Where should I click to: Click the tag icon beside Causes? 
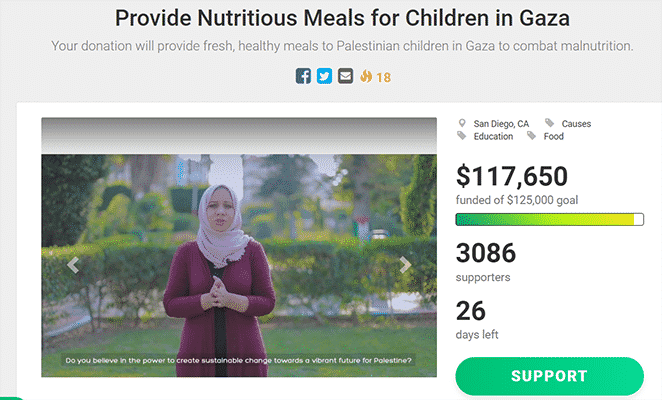(x=549, y=123)
